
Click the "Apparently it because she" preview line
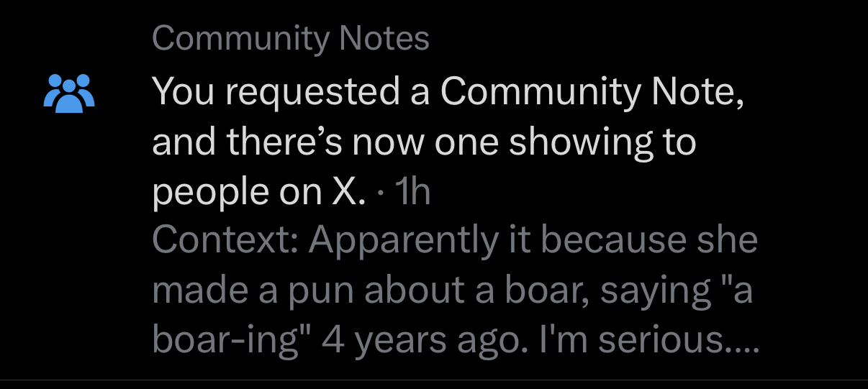pyautogui.click(x=533, y=241)
